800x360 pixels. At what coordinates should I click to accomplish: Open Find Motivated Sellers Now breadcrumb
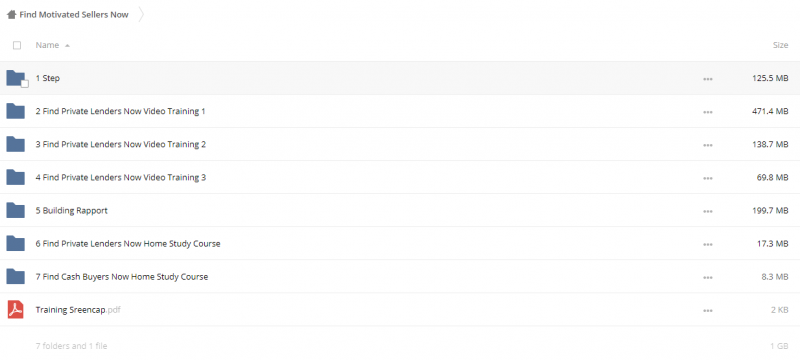click(74, 14)
